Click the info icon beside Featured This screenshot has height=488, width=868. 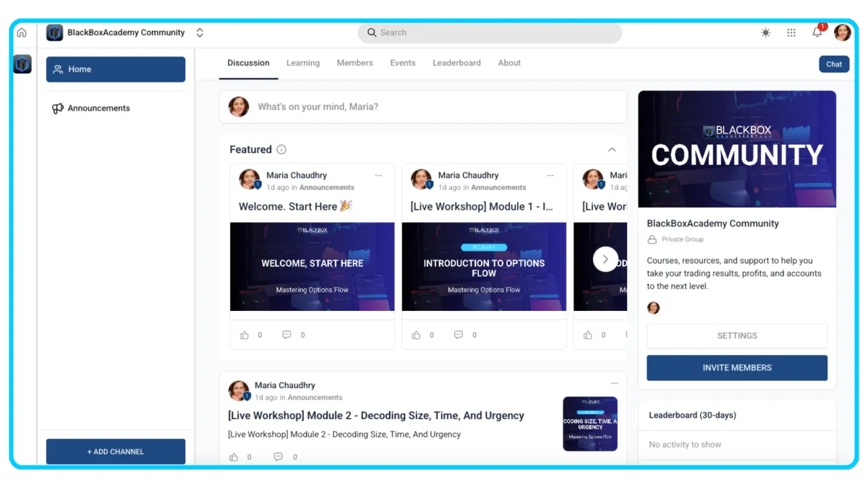tap(281, 150)
